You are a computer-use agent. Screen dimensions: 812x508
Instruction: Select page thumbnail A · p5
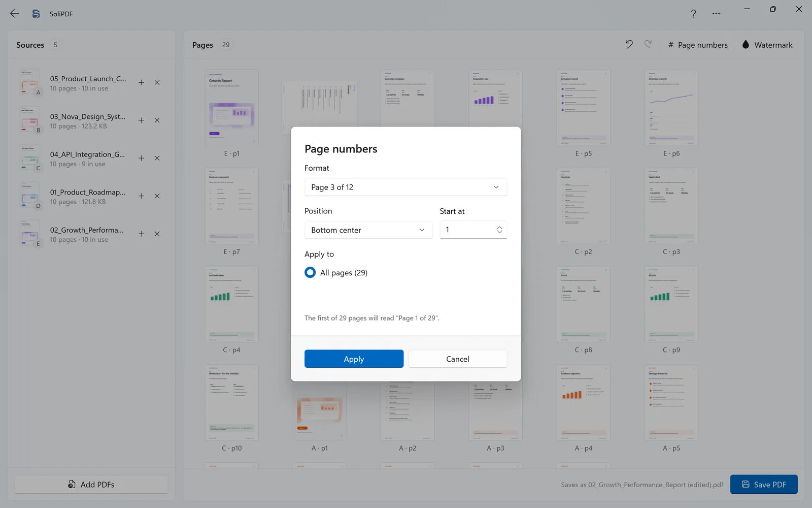coord(671,402)
